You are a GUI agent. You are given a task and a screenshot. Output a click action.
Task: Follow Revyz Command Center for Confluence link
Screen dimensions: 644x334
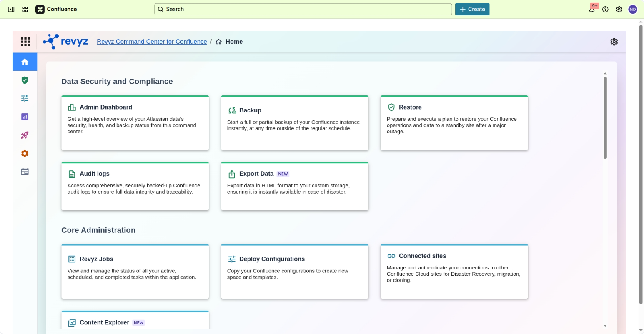[x=152, y=42]
